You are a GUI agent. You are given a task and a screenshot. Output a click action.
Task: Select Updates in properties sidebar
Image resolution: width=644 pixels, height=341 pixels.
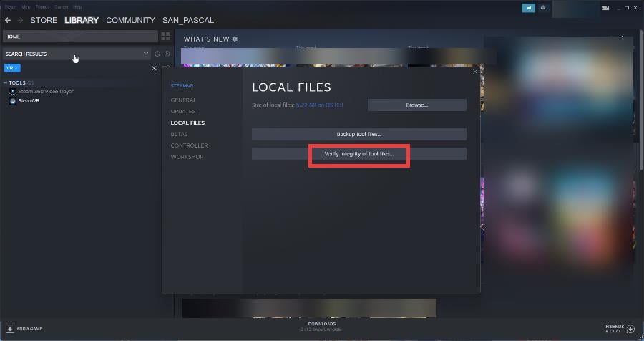click(x=183, y=112)
